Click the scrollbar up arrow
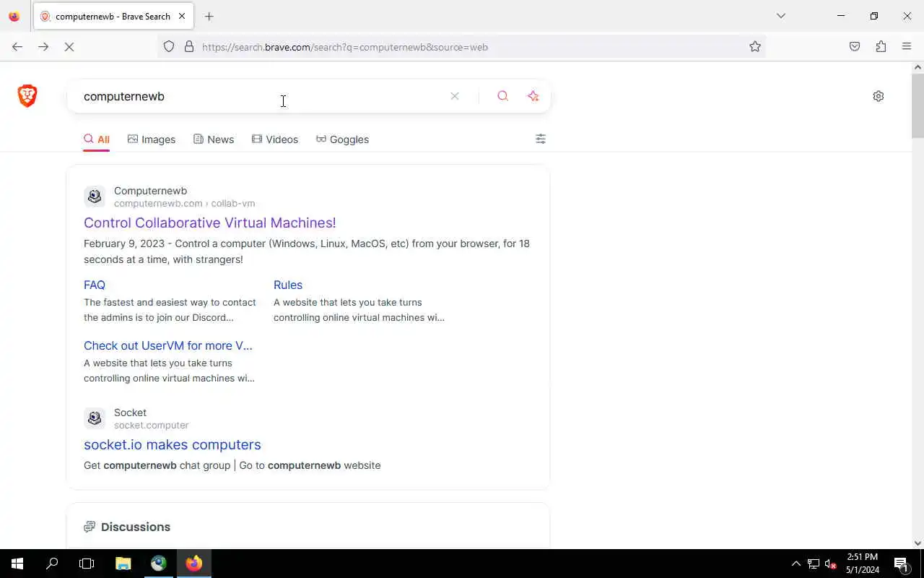This screenshot has height=578, width=924. (918, 67)
